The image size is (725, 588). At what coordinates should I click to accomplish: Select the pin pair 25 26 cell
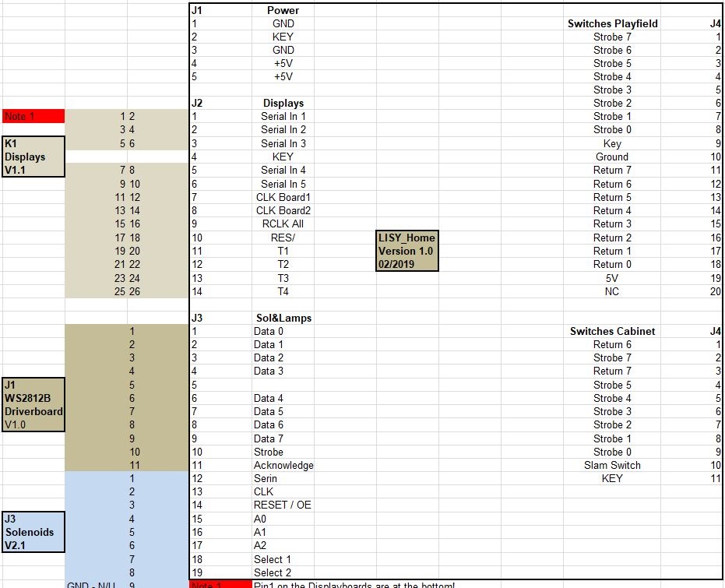click(127, 291)
